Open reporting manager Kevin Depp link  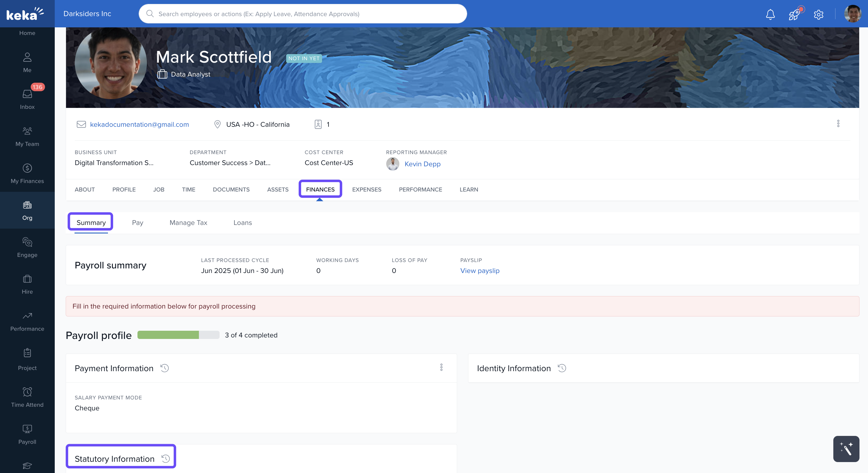point(422,164)
